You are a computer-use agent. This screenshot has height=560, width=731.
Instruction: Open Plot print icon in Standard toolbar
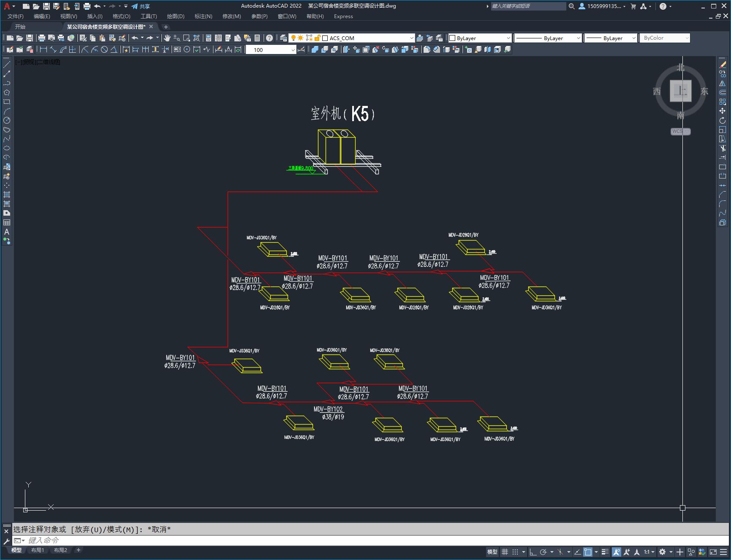click(42, 38)
